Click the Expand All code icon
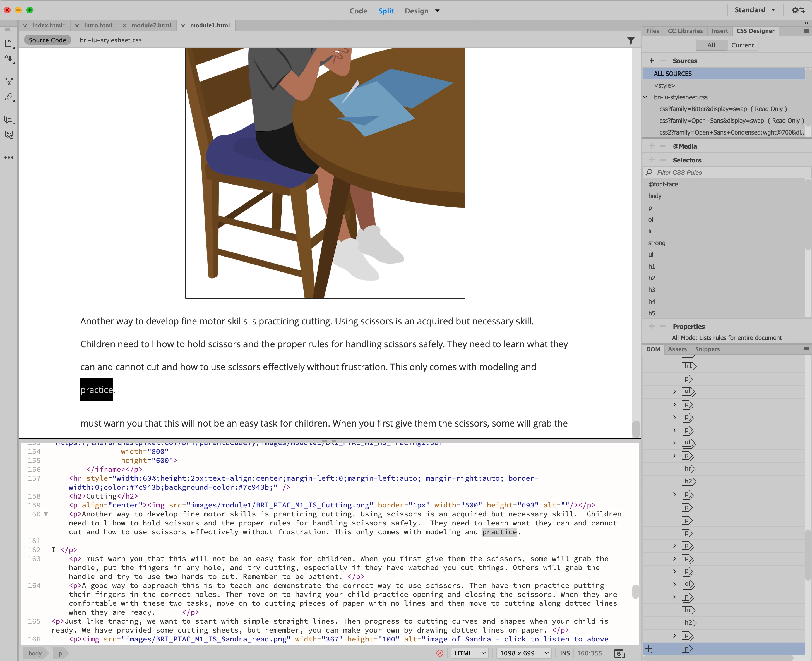Image resolution: width=812 pixels, height=661 pixels. pyautogui.click(x=9, y=81)
